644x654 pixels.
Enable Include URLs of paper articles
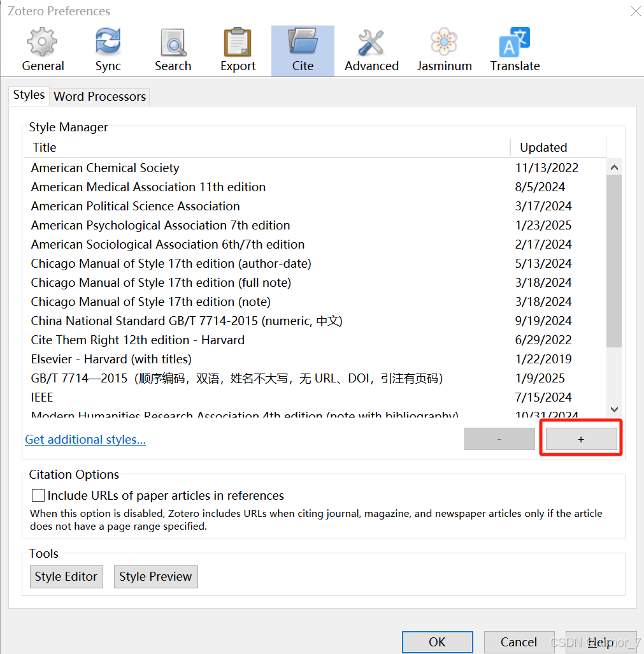tap(38, 495)
